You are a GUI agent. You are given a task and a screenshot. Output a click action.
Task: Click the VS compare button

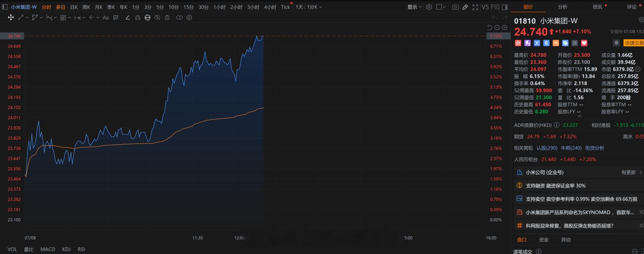pos(485,7)
